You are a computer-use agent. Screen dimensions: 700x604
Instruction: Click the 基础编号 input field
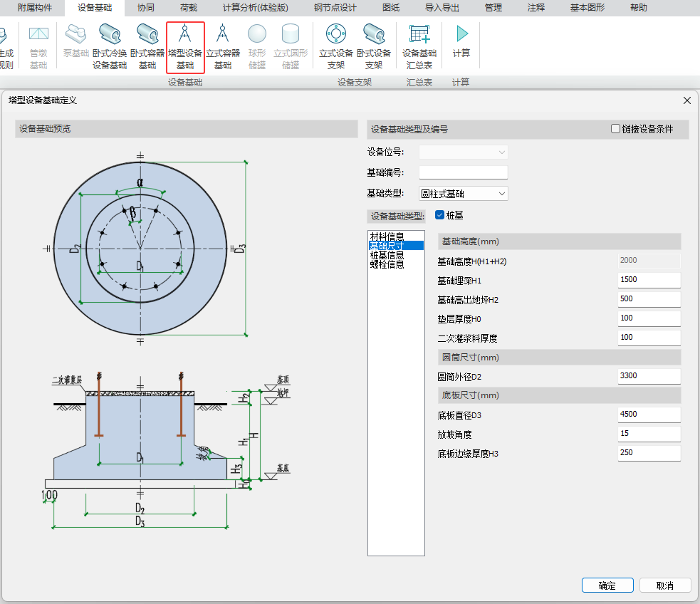coord(464,172)
